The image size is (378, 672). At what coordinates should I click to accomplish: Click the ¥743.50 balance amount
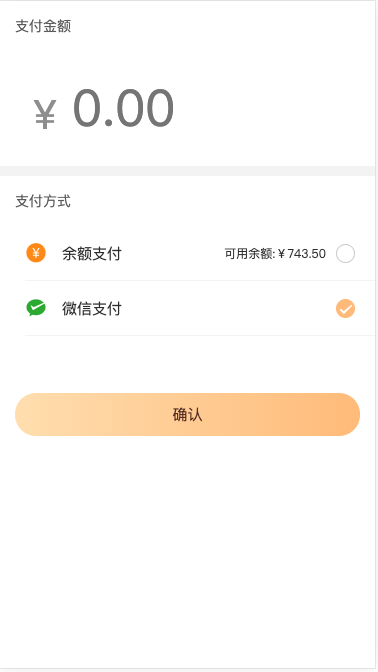[302, 254]
